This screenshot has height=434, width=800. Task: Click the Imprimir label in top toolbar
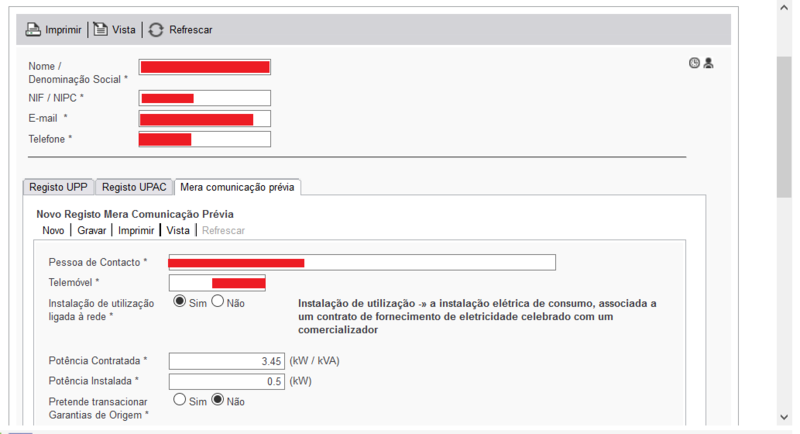point(63,30)
